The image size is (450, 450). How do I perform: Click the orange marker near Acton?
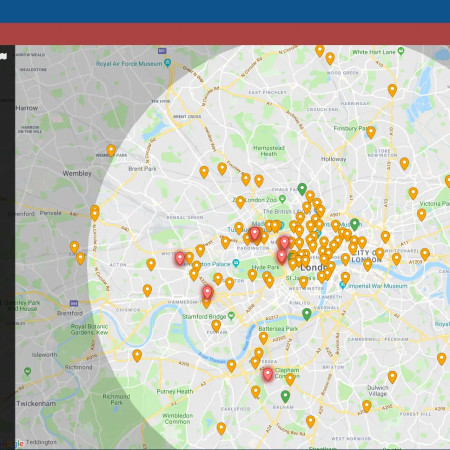click(x=151, y=264)
